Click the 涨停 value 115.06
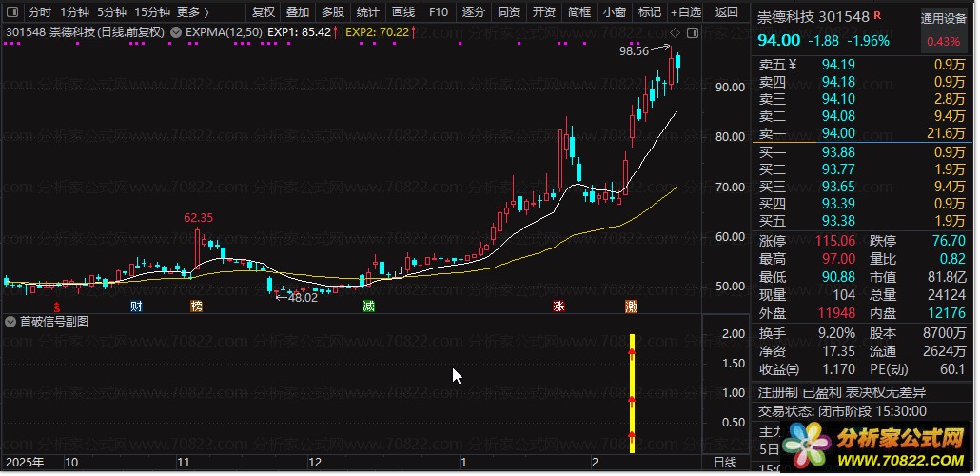 tap(835, 241)
